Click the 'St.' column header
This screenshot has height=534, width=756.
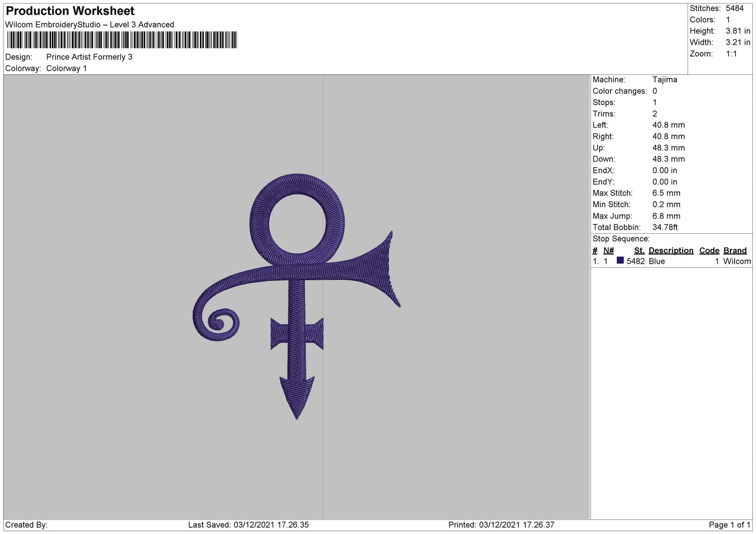tap(639, 251)
